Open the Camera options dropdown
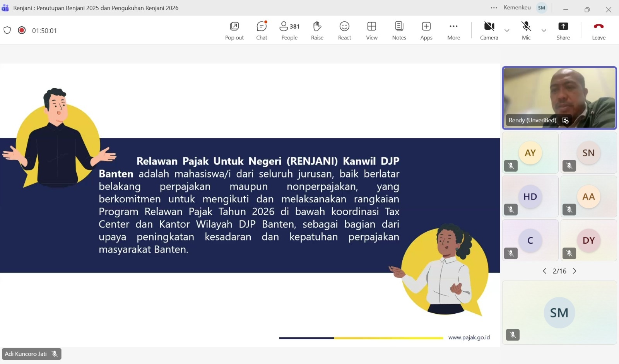 tap(507, 30)
